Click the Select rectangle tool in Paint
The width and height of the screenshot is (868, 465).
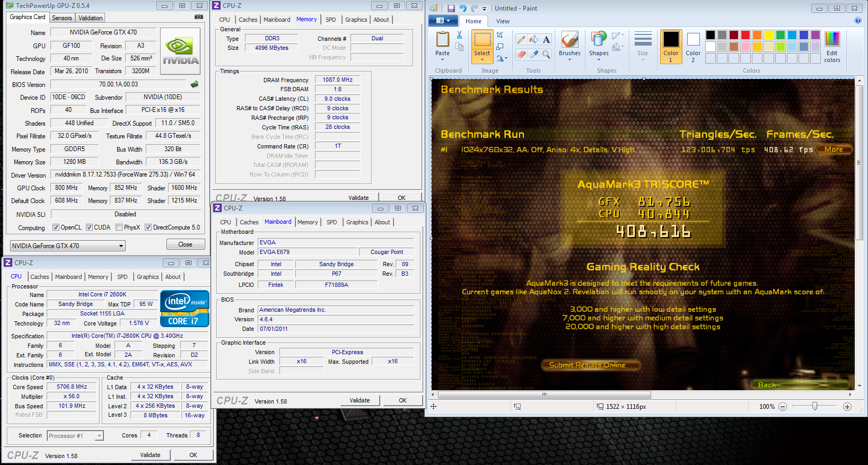[x=482, y=39]
